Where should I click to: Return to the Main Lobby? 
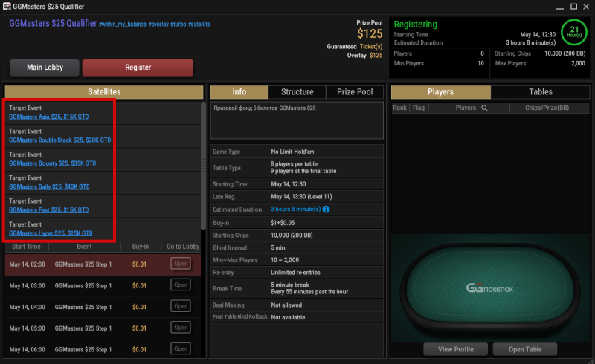(45, 68)
